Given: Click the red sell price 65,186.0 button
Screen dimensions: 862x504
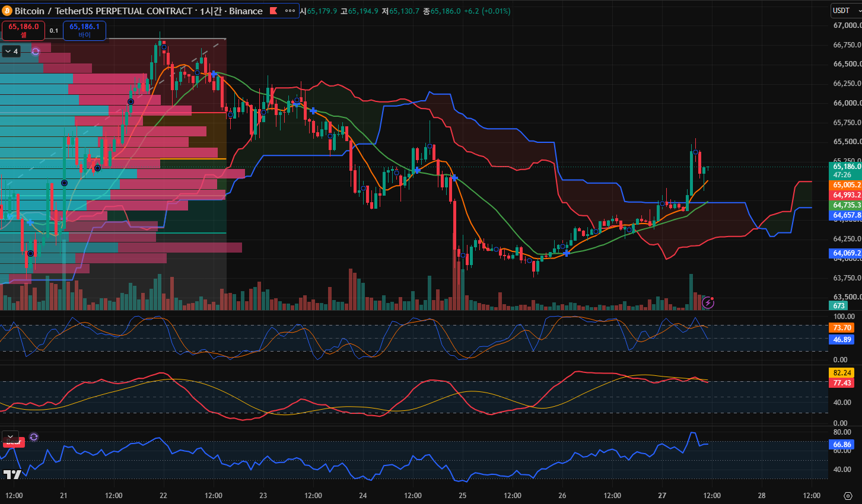Looking at the screenshot, I should [24, 30].
